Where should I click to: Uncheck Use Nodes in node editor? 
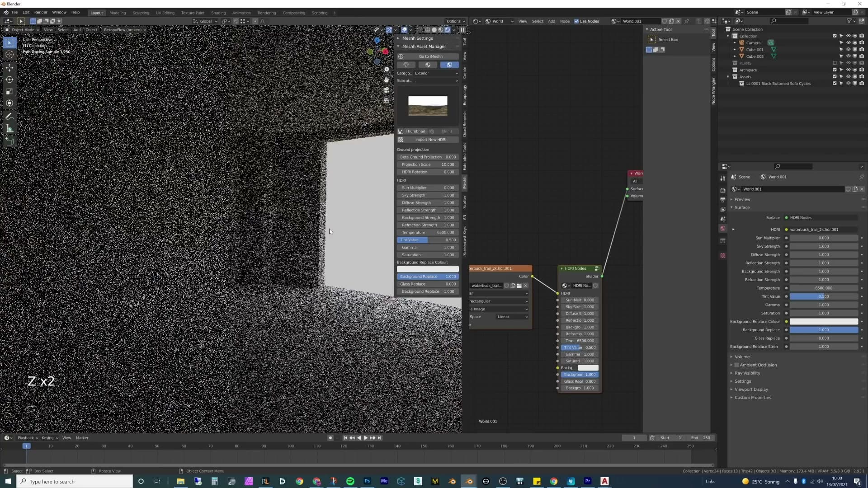pyautogui.click(x=576, y=21)
